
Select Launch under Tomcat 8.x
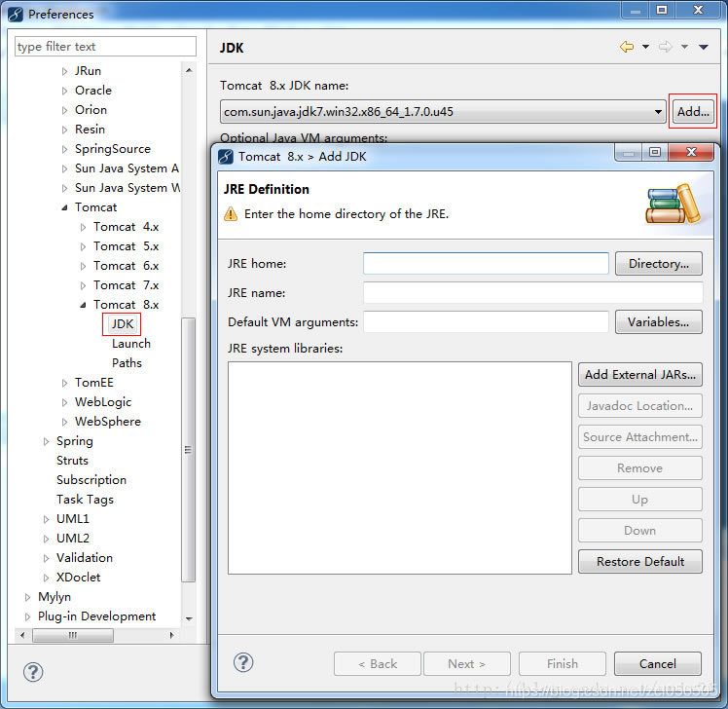click(131, 344)
